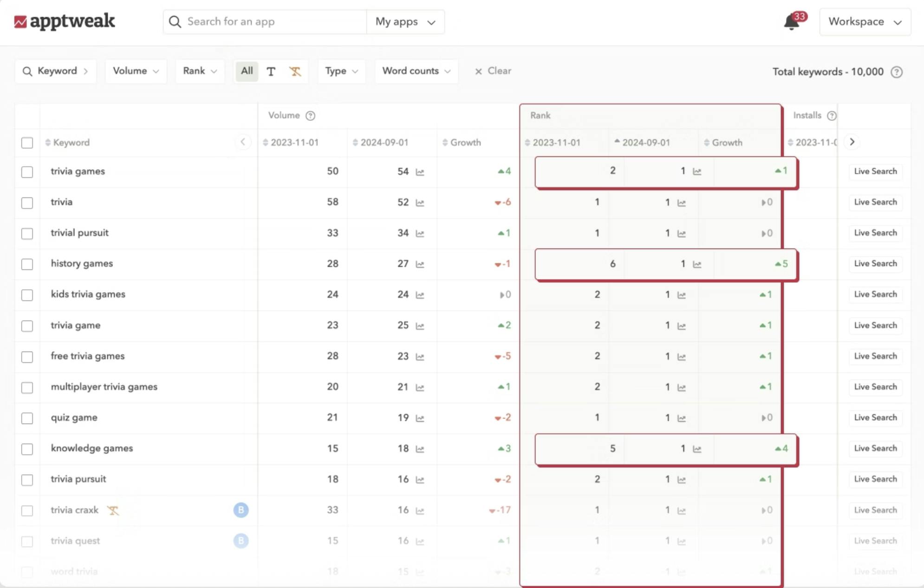Select the misspelled keywords filter icon
The width and height of the screenshot is (924, 588).
point(295,71)
